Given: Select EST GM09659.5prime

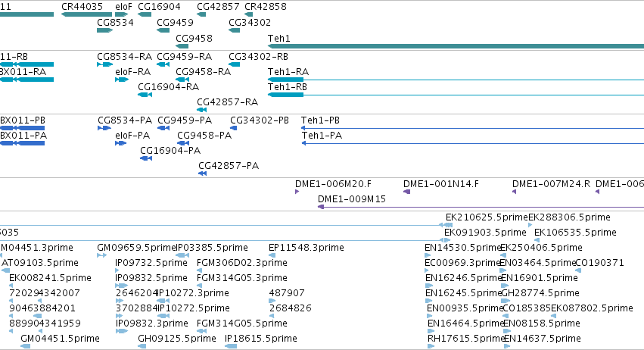Looking at the screenshot, I should pyautogui.click(x=137, y=248).
